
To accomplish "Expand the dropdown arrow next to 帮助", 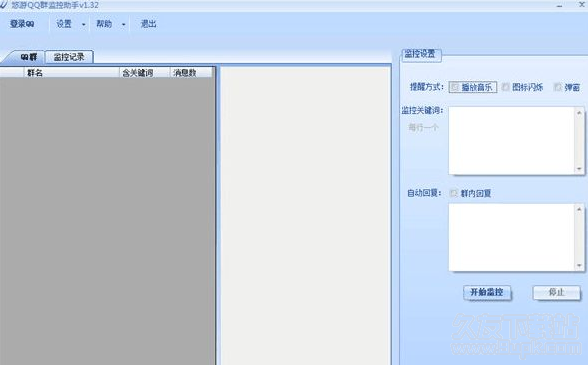I will pos(123,24).
